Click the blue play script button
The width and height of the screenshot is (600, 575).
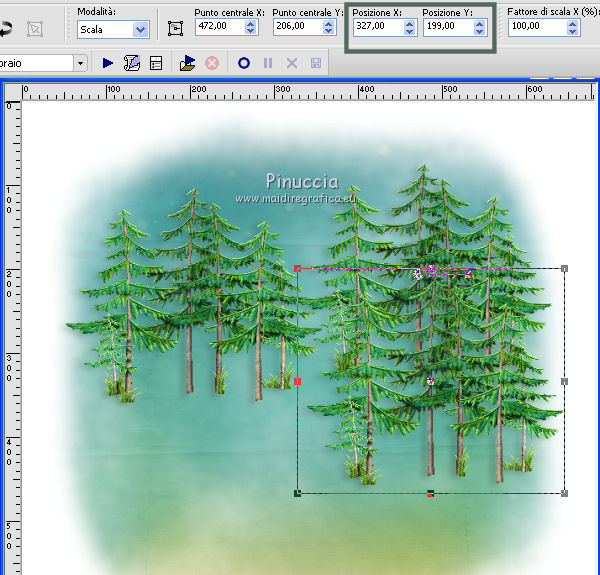point(108,63)
